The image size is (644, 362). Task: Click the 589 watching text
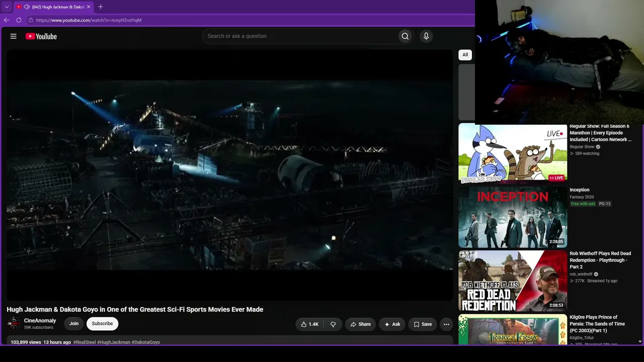[x=587, y=153]
